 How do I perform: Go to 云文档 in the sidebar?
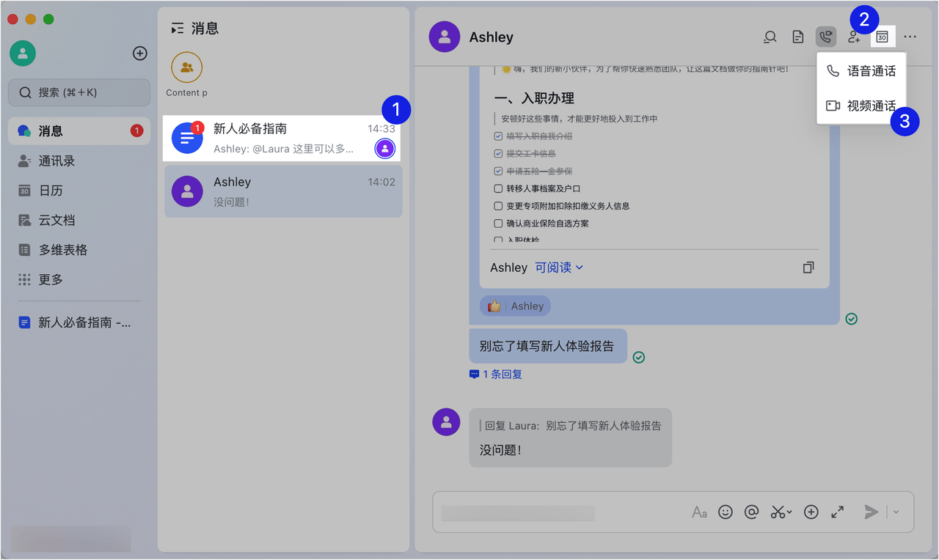tap(79, 220)
